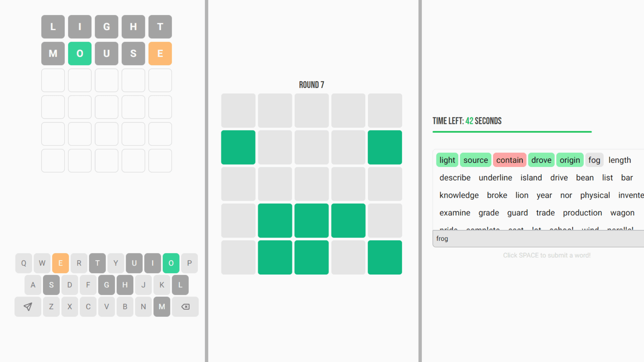Select the letter O on keyboard

171,262
